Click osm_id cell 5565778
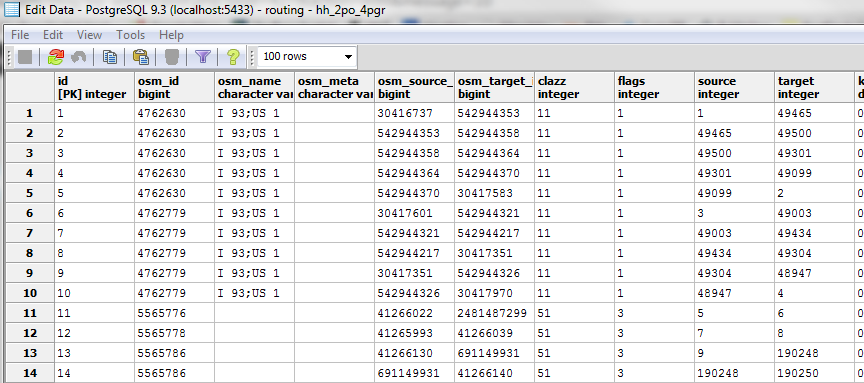This screenshot has width=864, height=383. point(175,333)
